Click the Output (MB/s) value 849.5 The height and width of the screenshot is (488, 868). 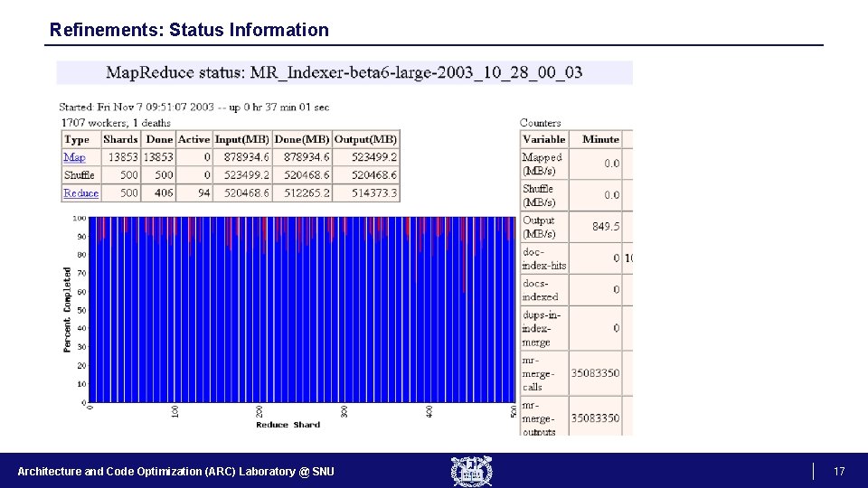[606, 226]
